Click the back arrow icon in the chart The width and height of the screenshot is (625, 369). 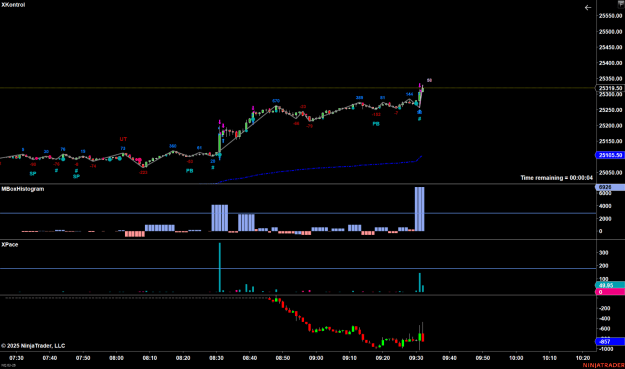(588, 8)
